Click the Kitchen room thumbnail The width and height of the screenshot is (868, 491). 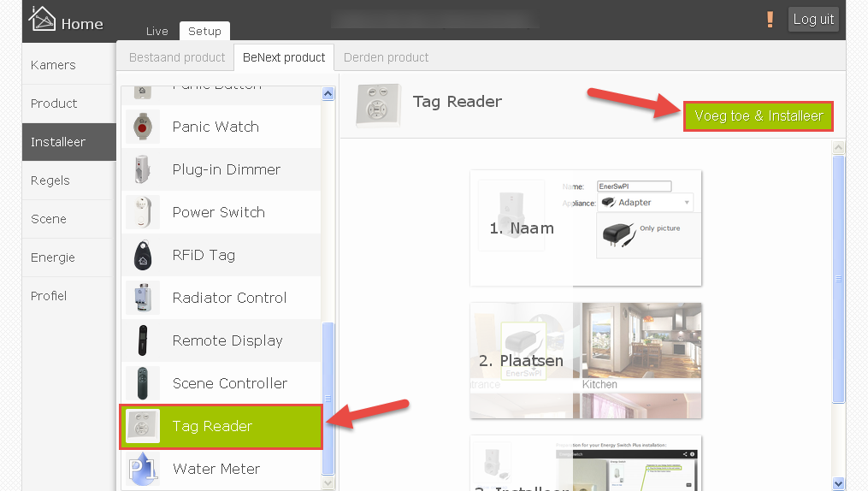641,346
